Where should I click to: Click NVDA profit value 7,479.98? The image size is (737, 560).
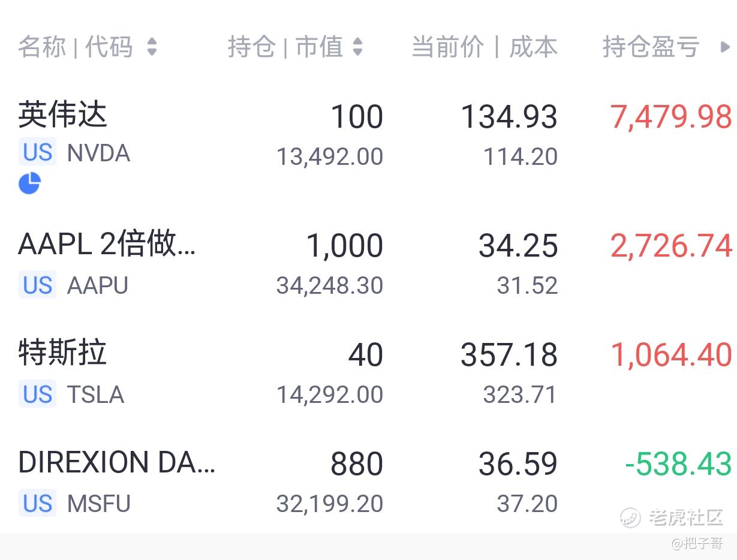click(x=671, y=116)
